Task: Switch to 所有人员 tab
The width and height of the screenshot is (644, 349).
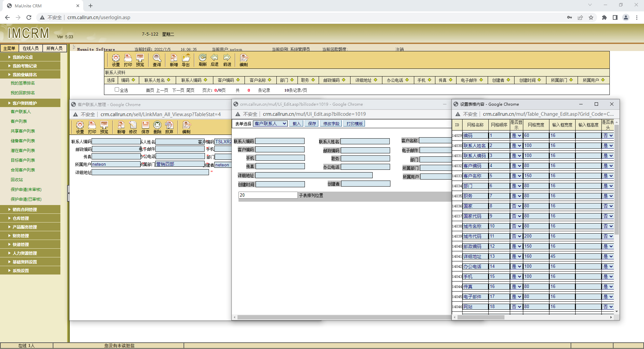Action: click(x=55, y=48)
